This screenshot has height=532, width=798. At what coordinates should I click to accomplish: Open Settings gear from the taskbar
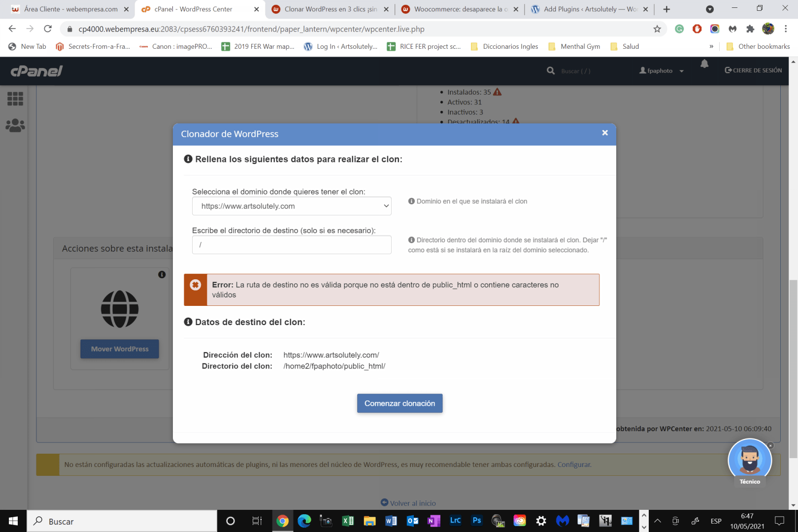tap(541, 521)
